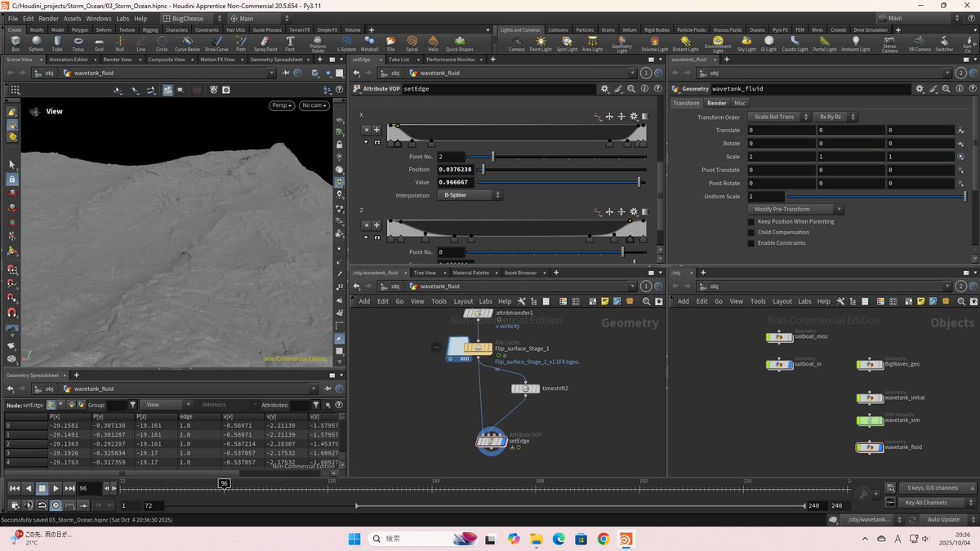Click the Uniform Scale slider track

(x=874, y=197)
